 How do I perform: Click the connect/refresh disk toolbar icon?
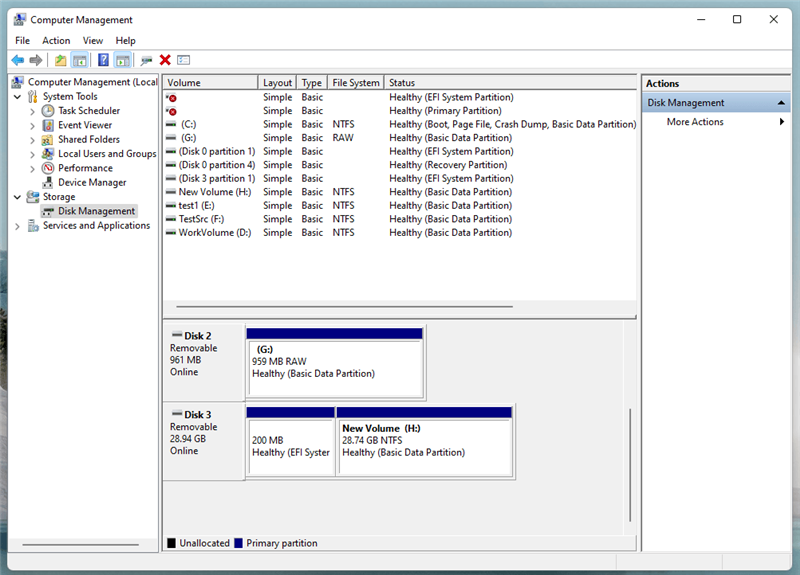146,60
